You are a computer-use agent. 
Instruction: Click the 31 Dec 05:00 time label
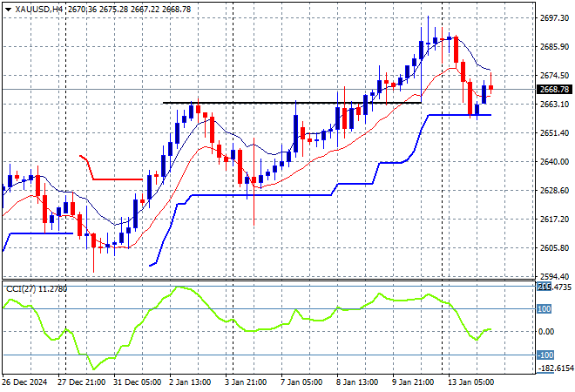pyautogui.click(x=137, y=382)
